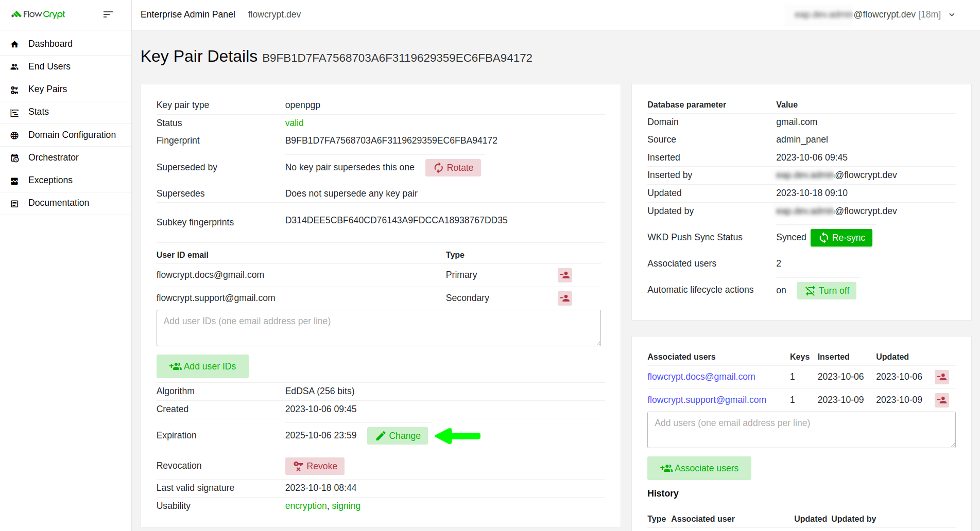The image size is (980, 531).
Task: Open Dashboard in sidebar
Action: pyautogui.click(x=66, y=44)
